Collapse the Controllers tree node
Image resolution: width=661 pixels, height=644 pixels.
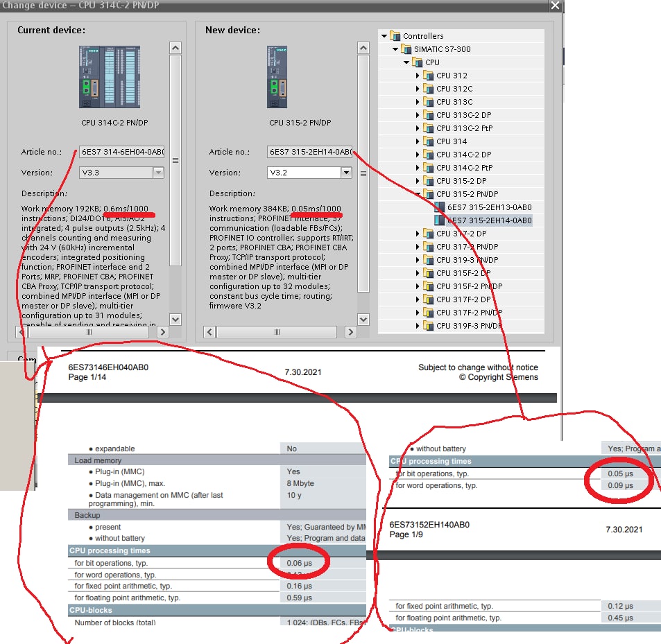[384, 36]
